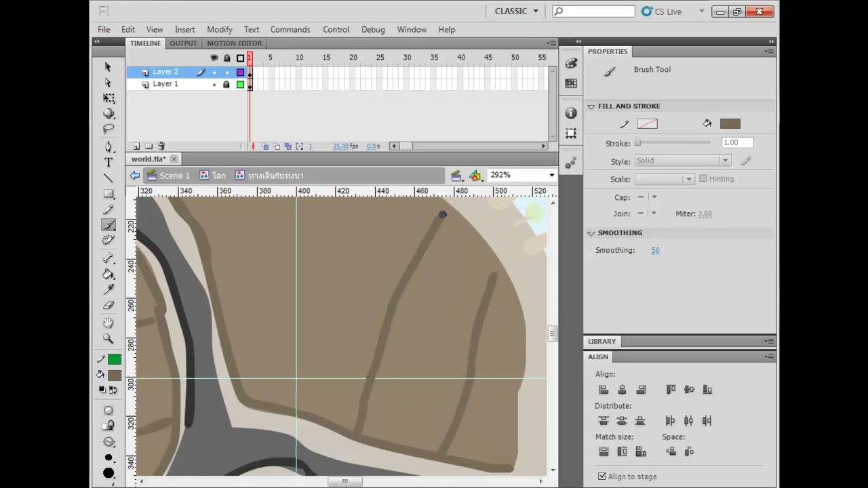Switch to the Motion Editor tab
Viewport: 868px width, 488px height.
pyautogui.click(x=235, y=43)
